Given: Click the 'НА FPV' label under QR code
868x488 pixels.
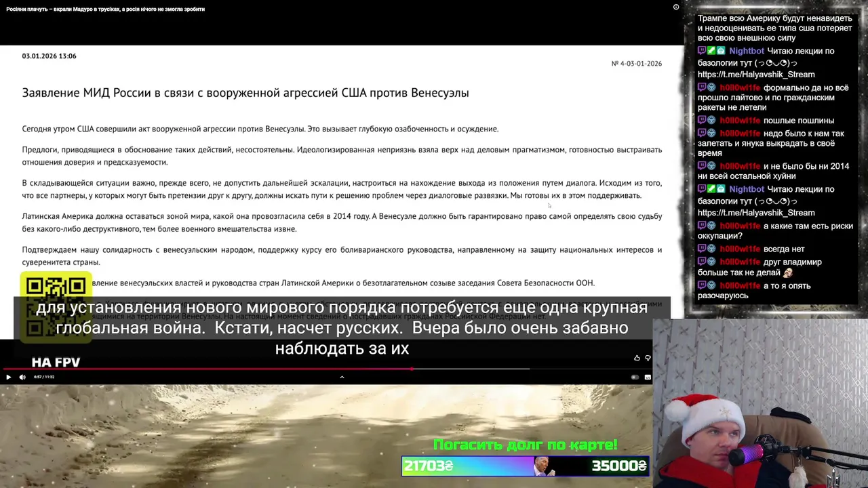Looking at the screenshot, I should pos(56,363).
